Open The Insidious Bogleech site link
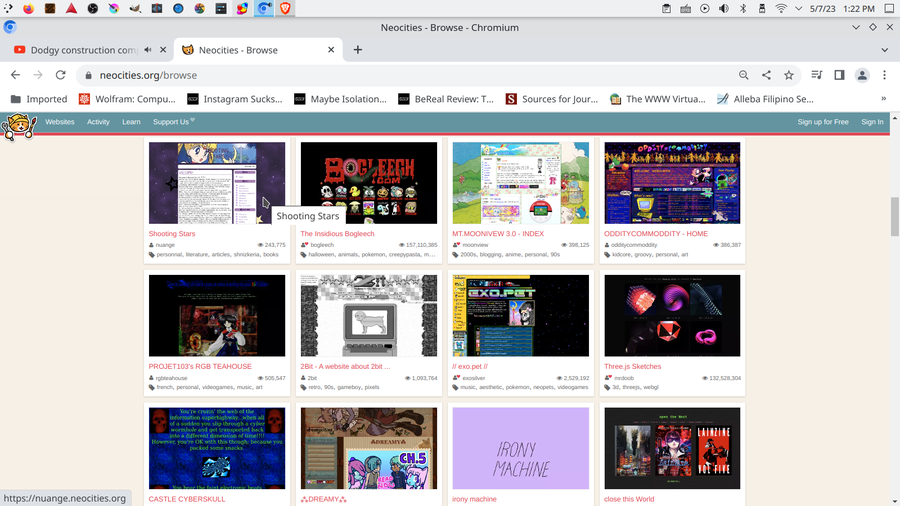The width and height of the screenshot is (900, 506). (x=337, y=234)
